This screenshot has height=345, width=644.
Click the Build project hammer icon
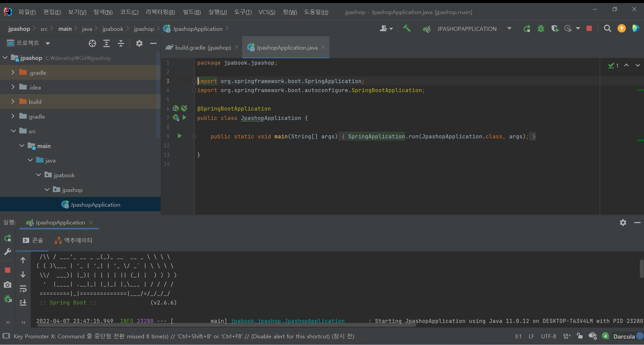(407, 28)
